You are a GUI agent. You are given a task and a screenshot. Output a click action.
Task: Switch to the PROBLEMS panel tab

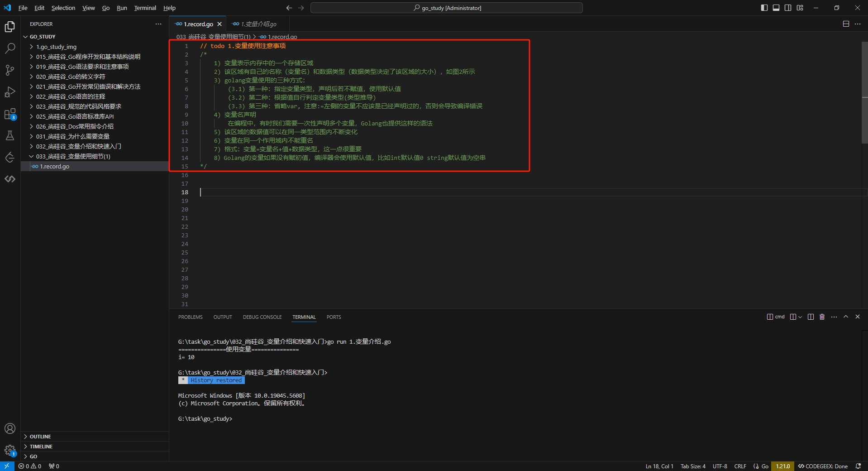(x=190, y=317)
